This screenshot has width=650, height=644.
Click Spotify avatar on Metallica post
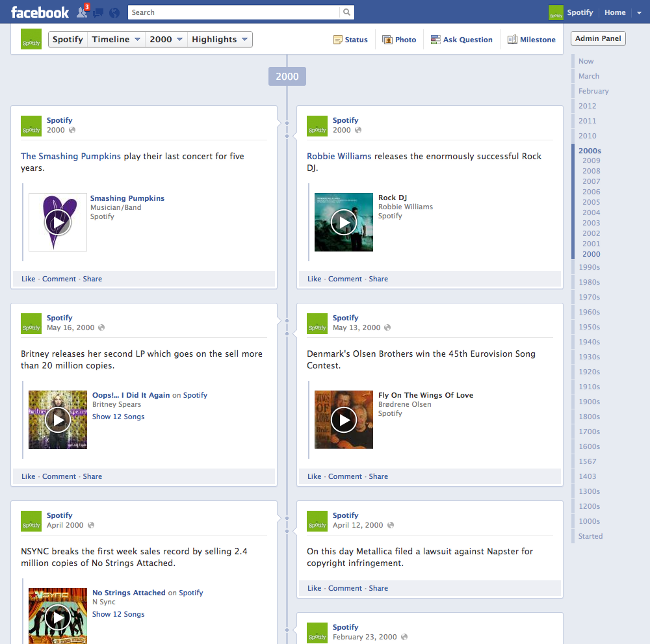[x=317, y=521]
